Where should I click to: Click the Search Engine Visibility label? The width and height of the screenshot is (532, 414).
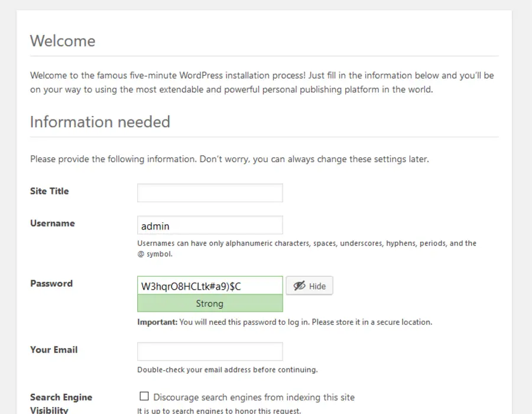click(61, 403)
